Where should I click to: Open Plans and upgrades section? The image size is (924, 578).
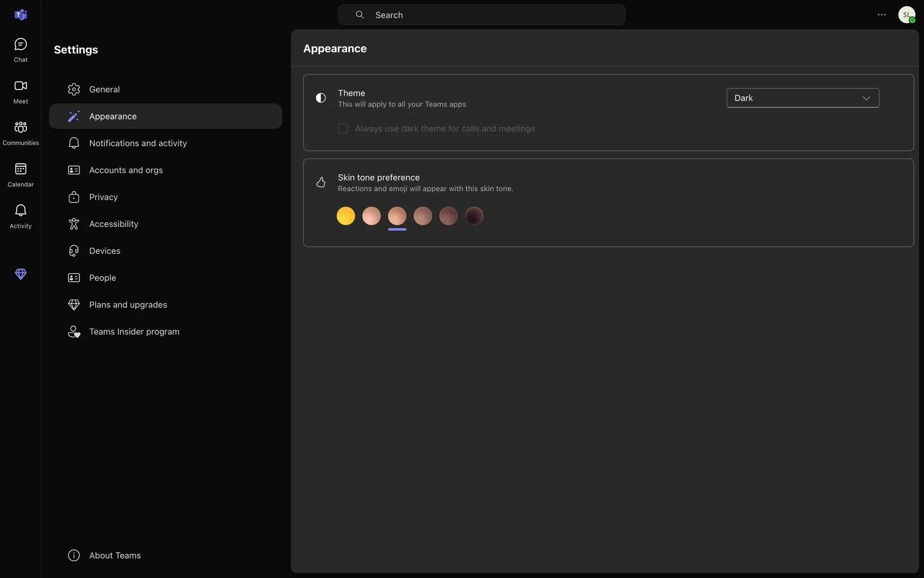pos(128,305)
